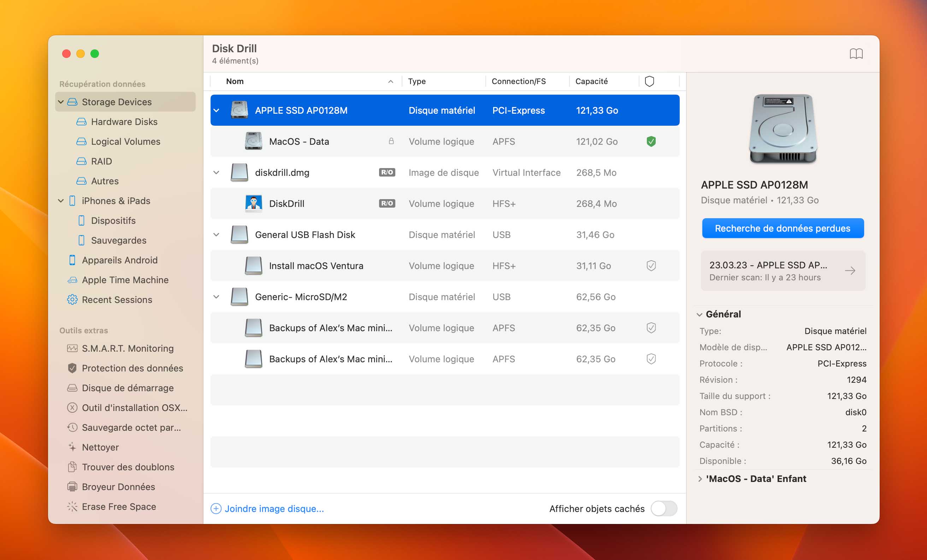Collapse the Général details section
This screenshot has height=560, width=927.
click(699, 314)
